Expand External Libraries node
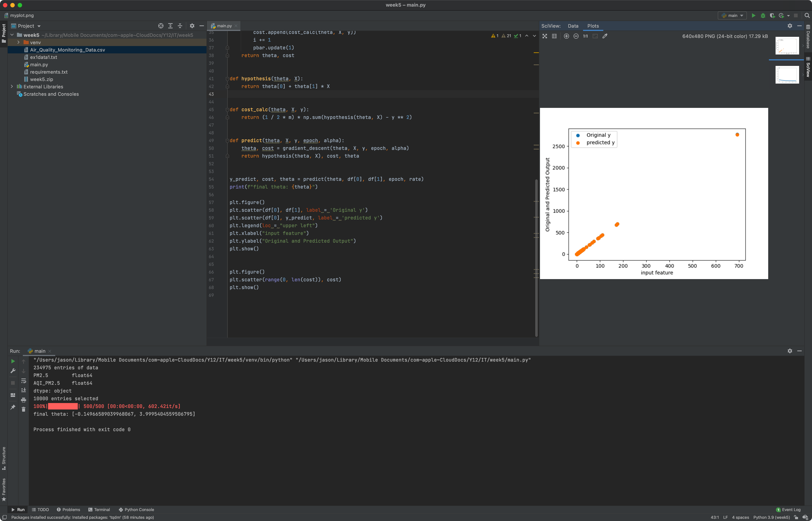This screenshot has height=521, width=812. pyautogui.click(x=12, y=87)
